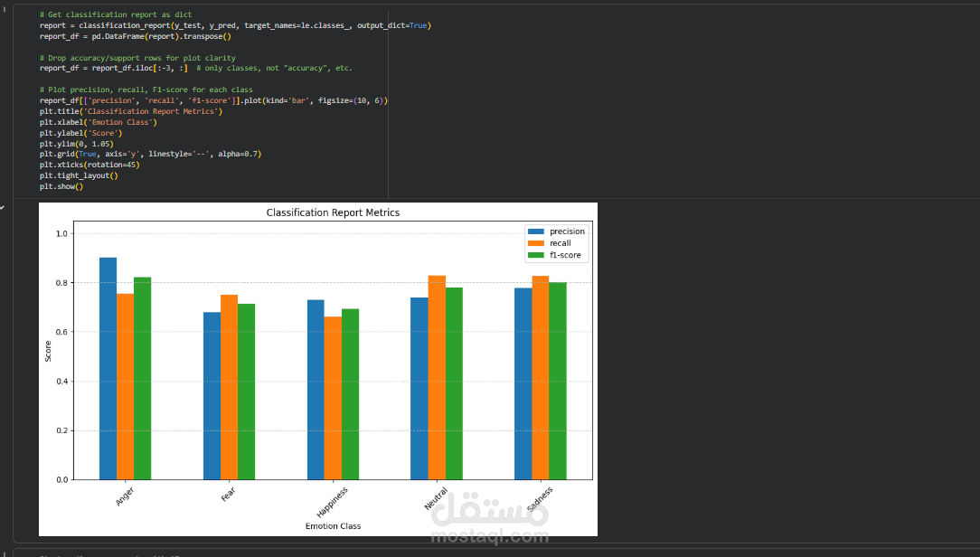Click the green f1-score bar for Sadness
Screen dimensions: 980x557
tap(558, 381)
